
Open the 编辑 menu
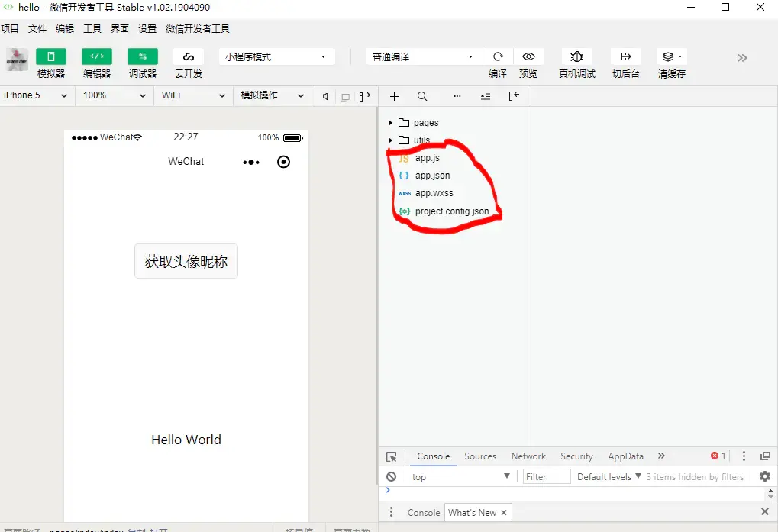click(x=64, y=29)
